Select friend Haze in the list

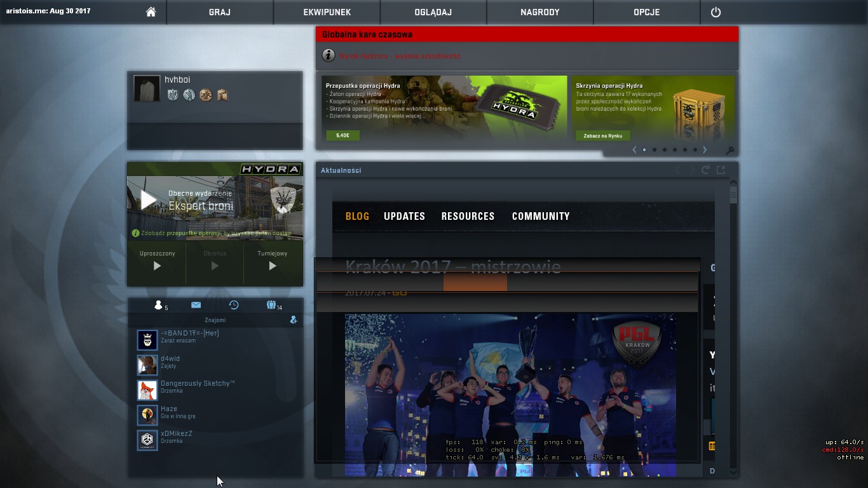[215, 415]
